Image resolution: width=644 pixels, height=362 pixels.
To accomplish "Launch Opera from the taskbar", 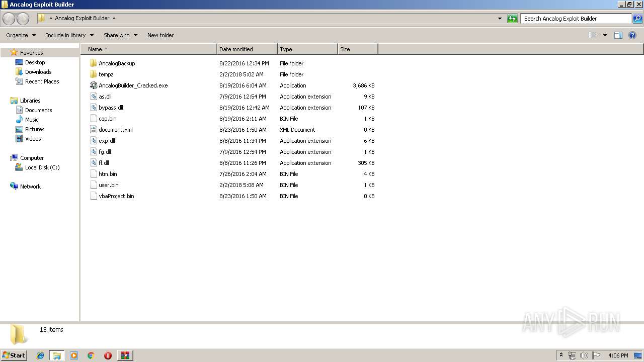I will click(108, 355).
